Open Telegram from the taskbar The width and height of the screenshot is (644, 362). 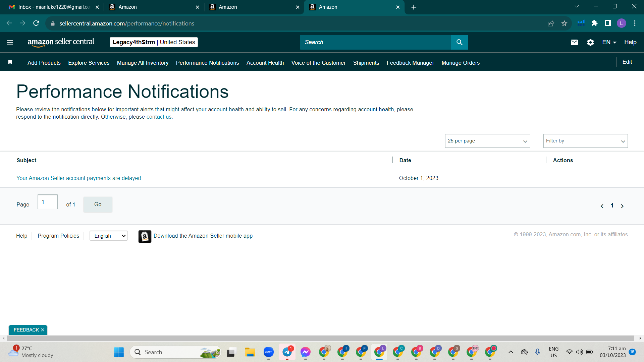click(287, 352)
